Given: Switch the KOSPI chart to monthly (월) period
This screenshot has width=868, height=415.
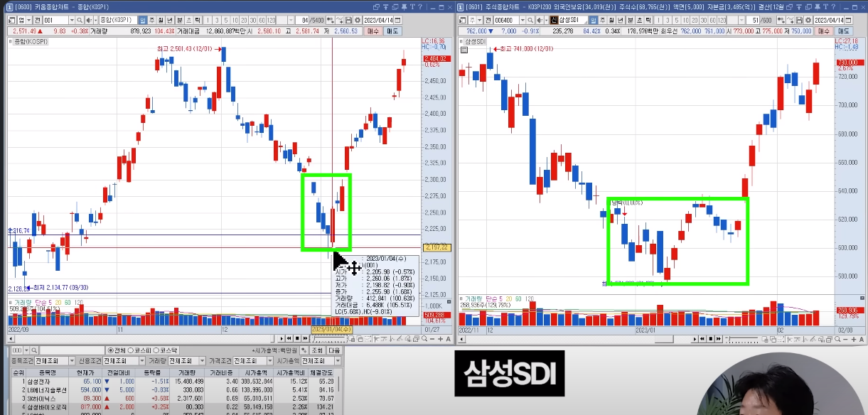Looking at the screenshot, I should (x=161, y=21).
